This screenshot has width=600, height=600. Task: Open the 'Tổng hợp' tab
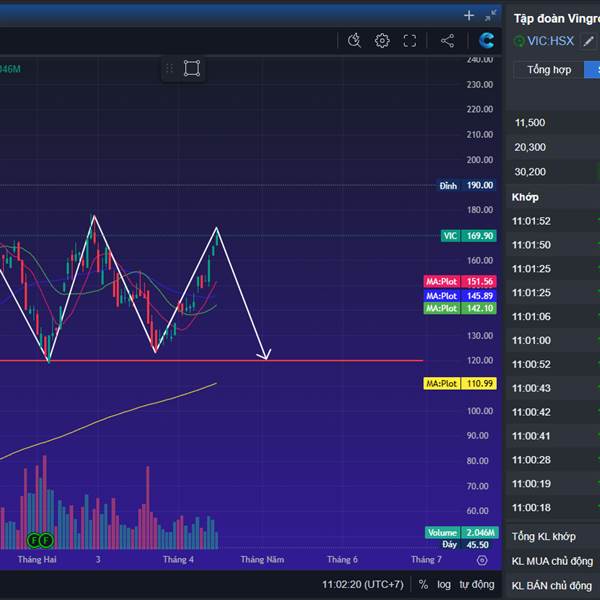(x=549, y=70)
